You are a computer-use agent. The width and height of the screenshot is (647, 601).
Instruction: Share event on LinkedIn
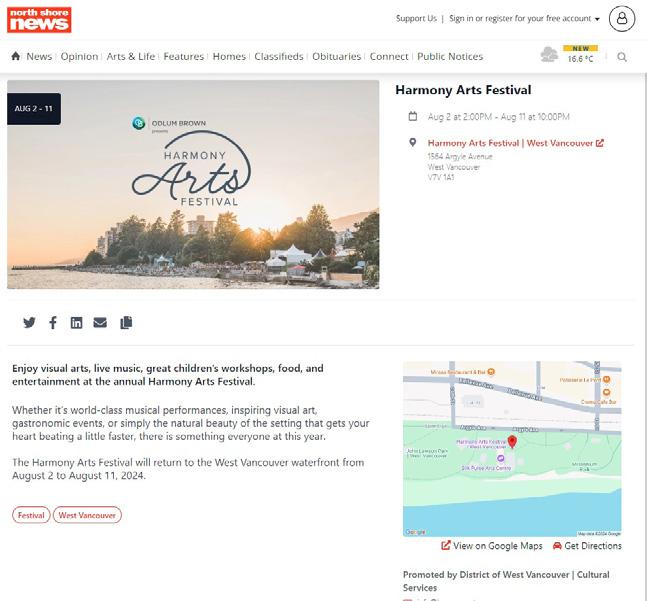pyautogui.click(x=76, y=323)
